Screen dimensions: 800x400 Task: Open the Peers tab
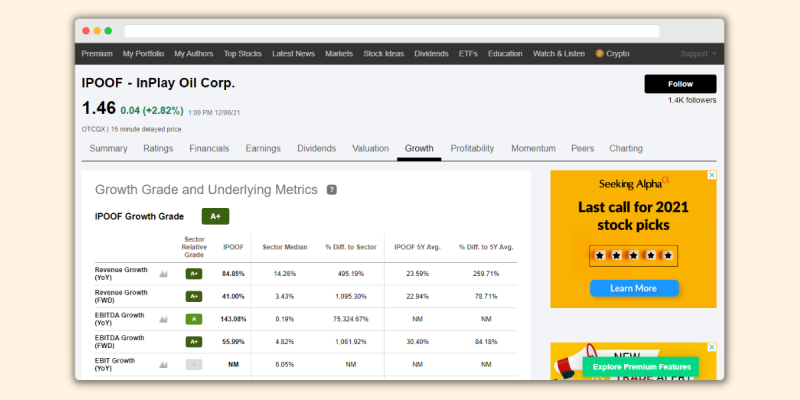click(x=583, y=148)
